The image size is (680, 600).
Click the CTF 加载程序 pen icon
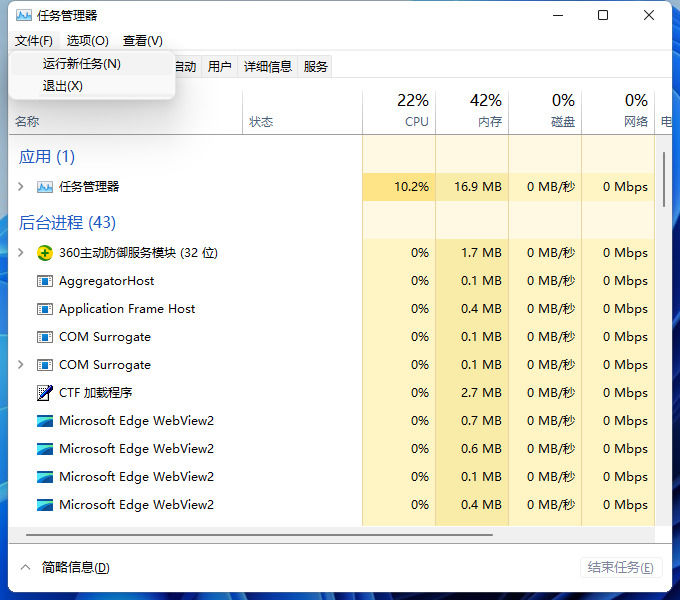[x=45, y=393]
